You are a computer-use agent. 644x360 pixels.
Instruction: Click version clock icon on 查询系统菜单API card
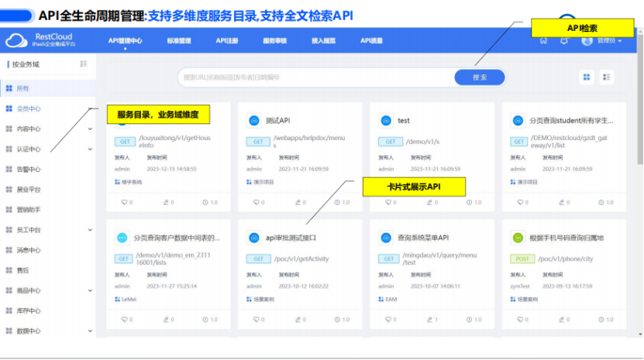[470, 319]
